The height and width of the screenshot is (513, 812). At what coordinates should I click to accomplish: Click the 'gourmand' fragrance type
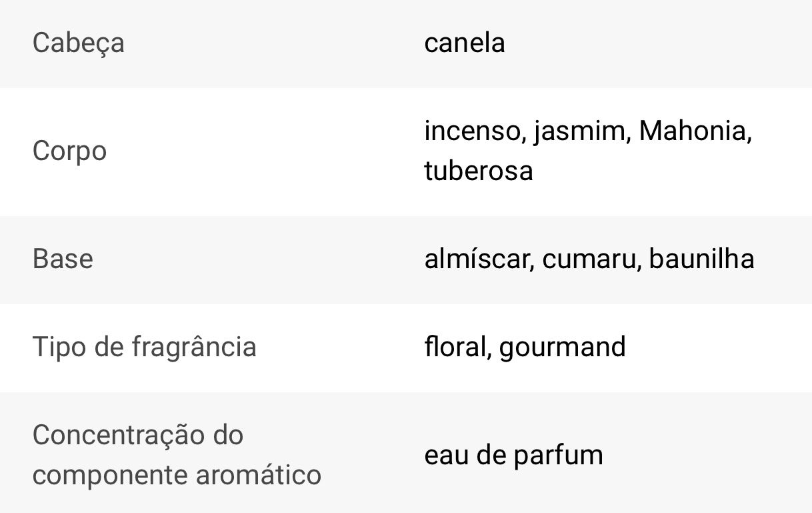point(562,347)
